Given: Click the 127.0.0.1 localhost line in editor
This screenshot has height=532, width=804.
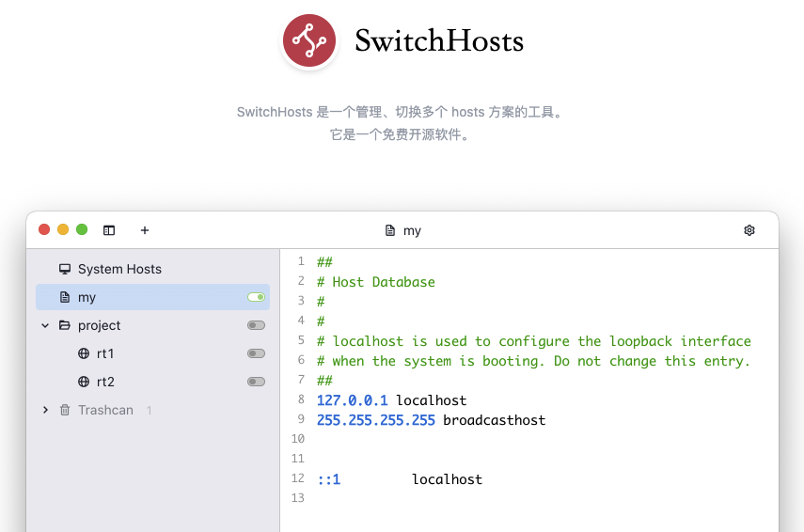Looking at the screenshot, I should [391, 400].
